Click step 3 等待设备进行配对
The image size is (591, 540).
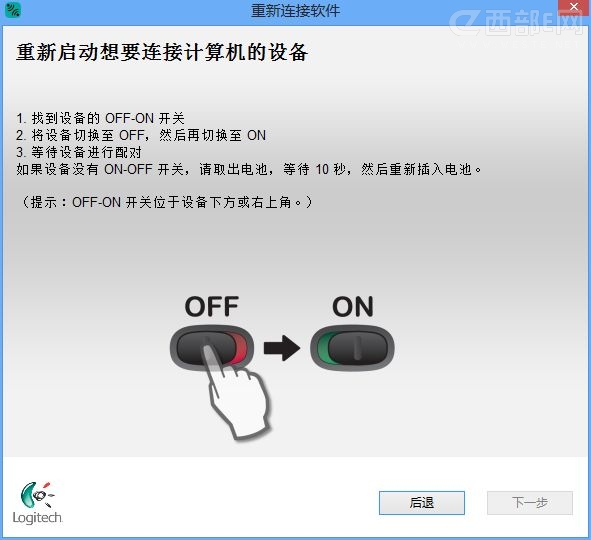[79, 153]
